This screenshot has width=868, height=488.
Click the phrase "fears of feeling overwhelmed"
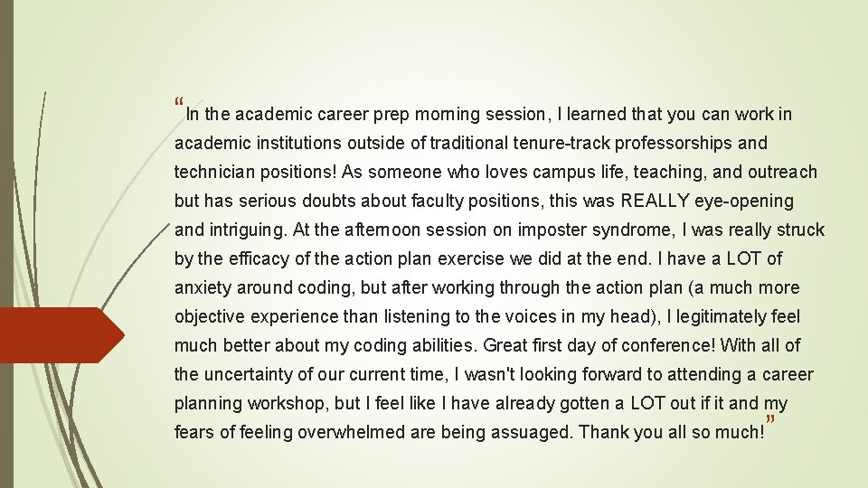290,432
